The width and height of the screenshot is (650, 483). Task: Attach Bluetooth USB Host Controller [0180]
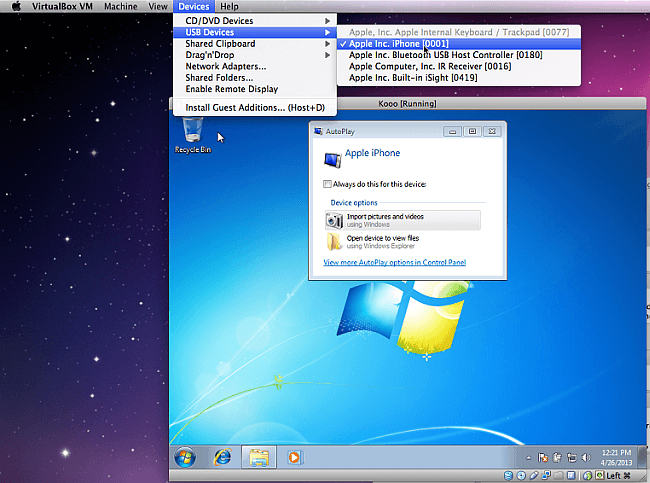point(459,55)
